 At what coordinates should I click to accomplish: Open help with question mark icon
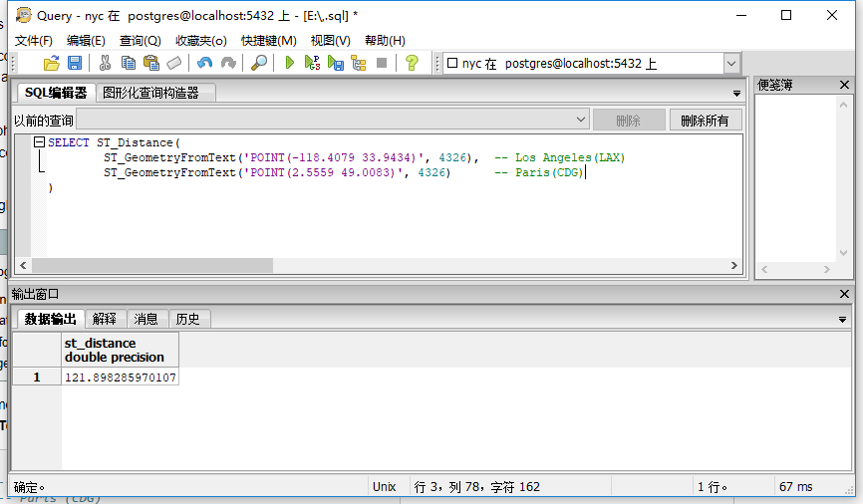[x=412, y=64]
